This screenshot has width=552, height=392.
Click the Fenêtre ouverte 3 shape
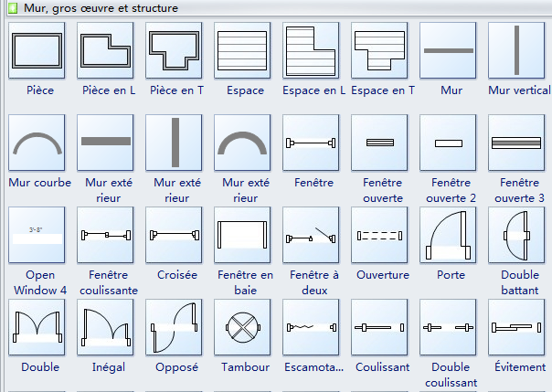516,143
